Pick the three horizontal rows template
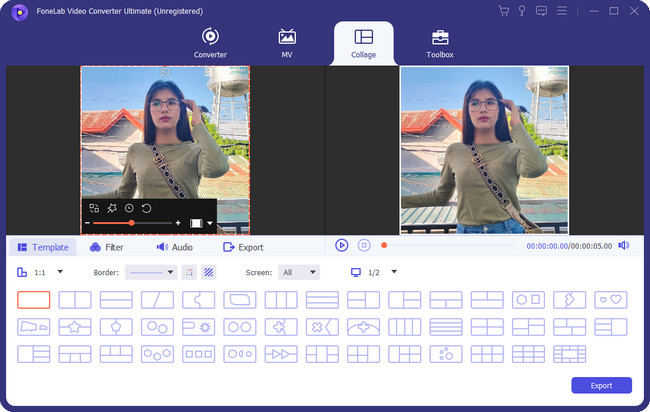This screenshot has width=650, height=412. pos(322,300)
